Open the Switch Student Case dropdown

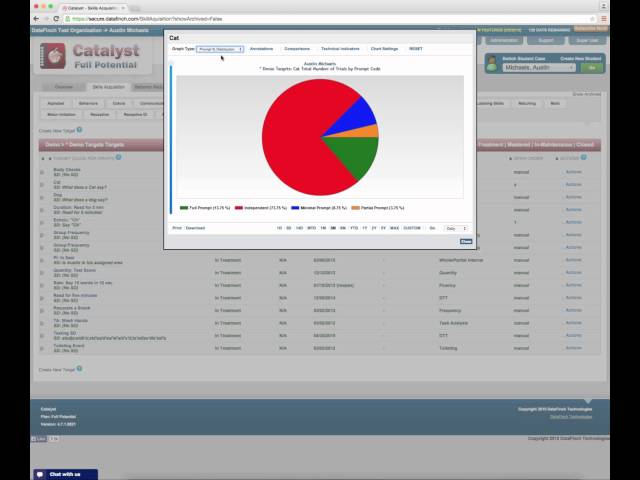(x=539, y=67)
